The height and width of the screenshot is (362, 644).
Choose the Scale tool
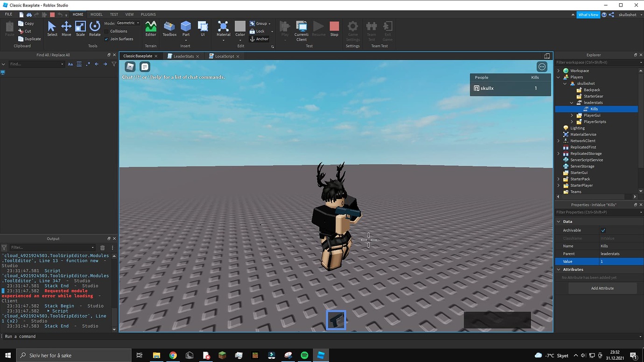pos(80,29)
